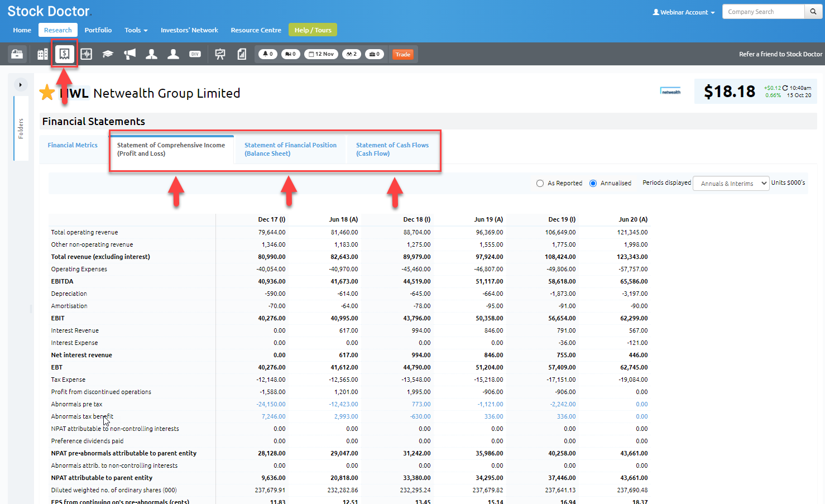Click the Netwealth company logo
Viewport: 825px width, 504px height.
[670, 91]
